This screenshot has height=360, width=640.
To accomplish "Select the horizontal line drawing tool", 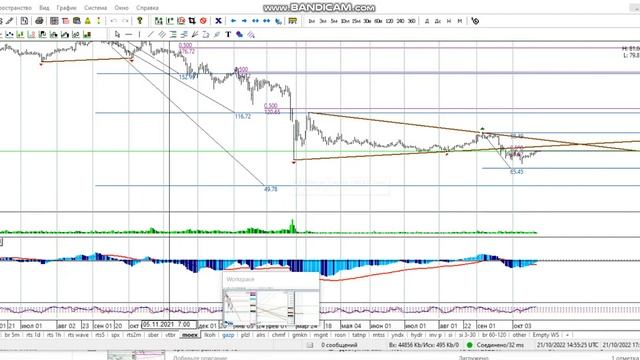I will 129,35.
